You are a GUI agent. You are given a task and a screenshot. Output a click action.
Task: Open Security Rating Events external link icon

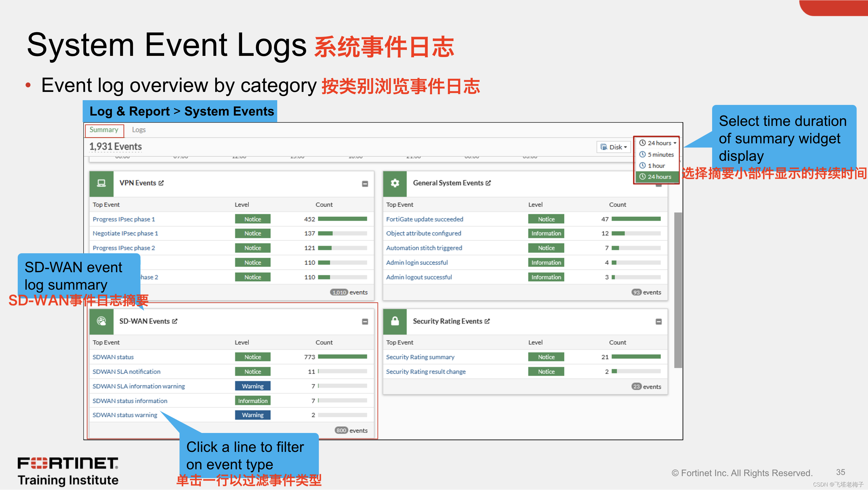click(487, 321)
